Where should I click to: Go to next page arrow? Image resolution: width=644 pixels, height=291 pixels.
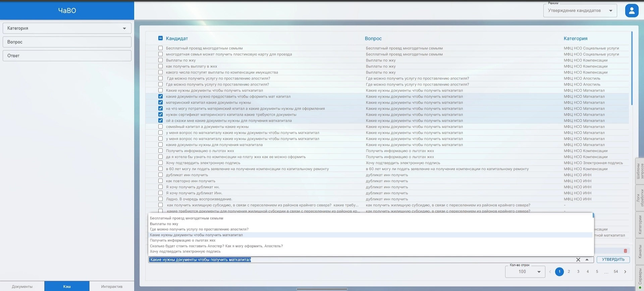tap(625, 272)
